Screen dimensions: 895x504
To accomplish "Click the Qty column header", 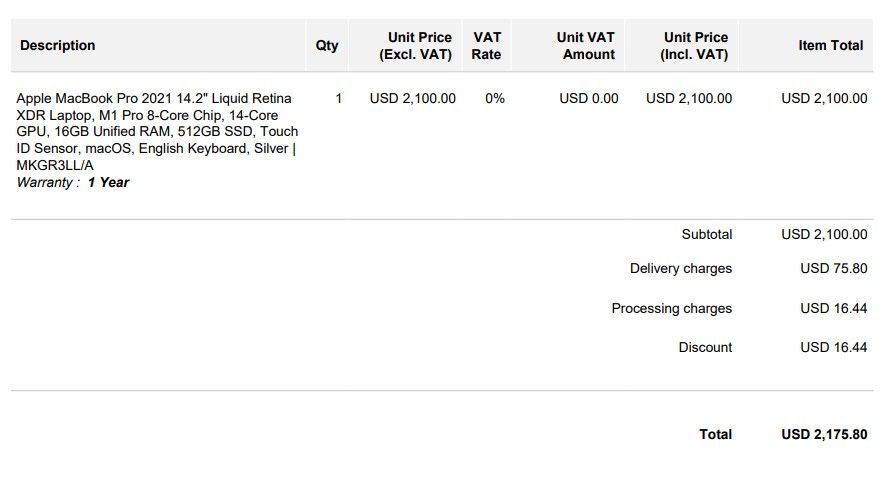I will coord(327,46).
